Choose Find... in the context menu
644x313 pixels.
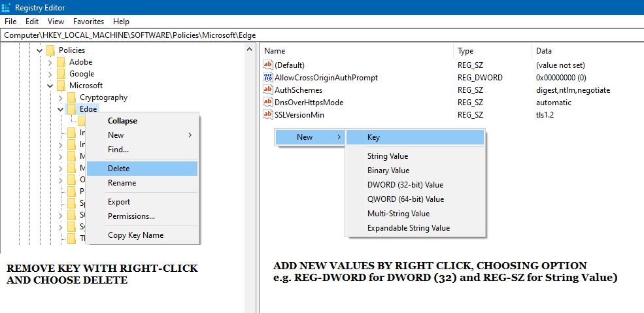[x=142, y=150]
